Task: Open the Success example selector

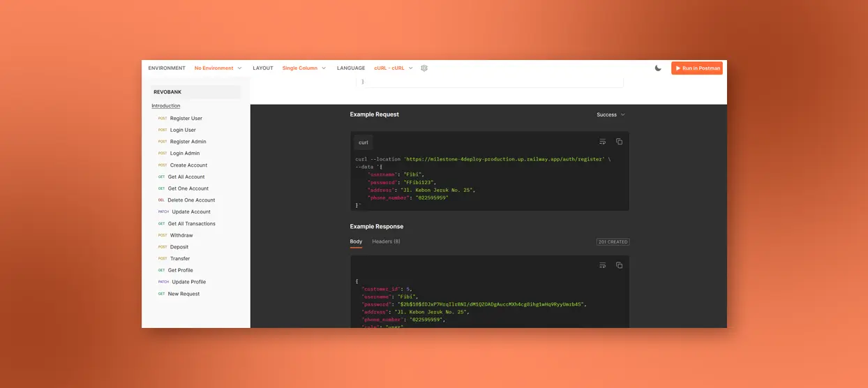Action: pos(611,114)
